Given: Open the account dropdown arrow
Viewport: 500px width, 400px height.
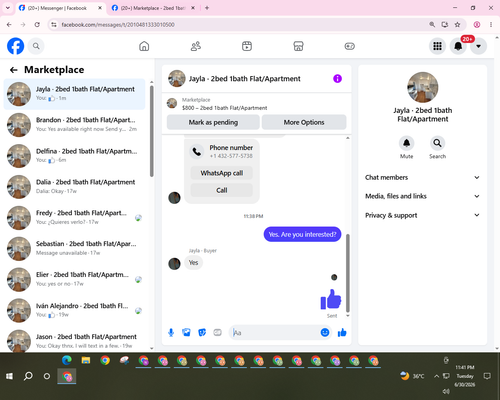Looking at the screenshot, I should tap(478, 46).
